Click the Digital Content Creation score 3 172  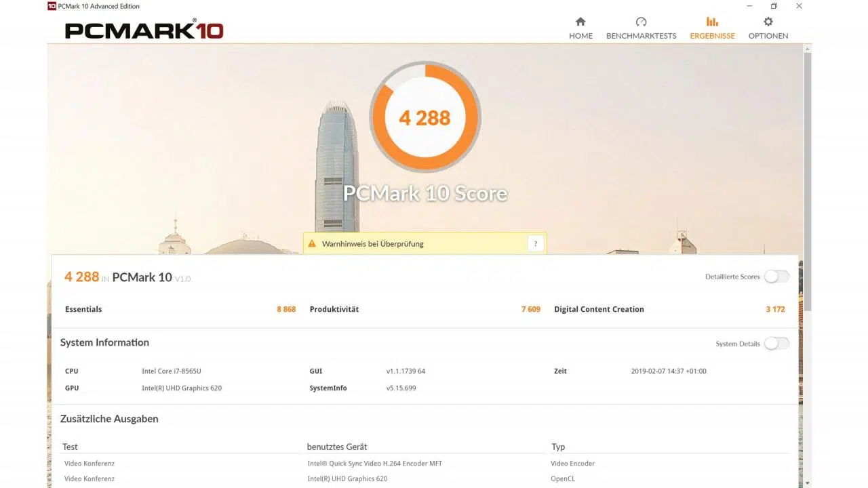coord(776,309)
